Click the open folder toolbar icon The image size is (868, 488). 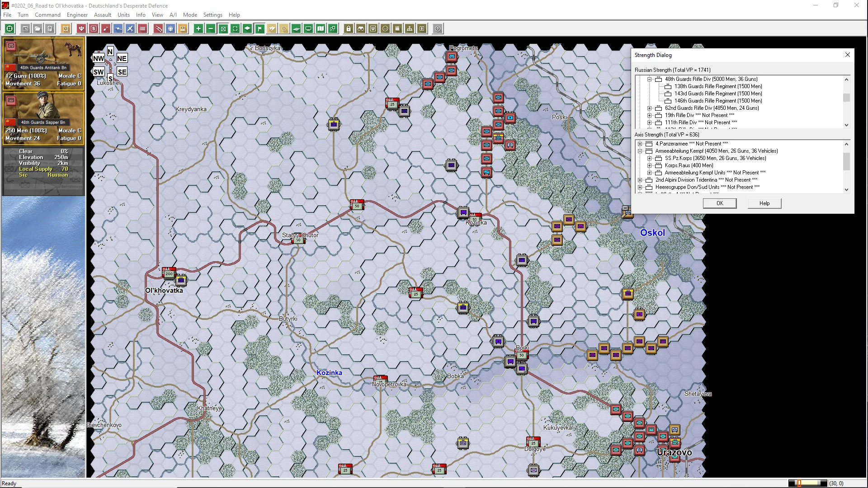(x=38, y=29)
